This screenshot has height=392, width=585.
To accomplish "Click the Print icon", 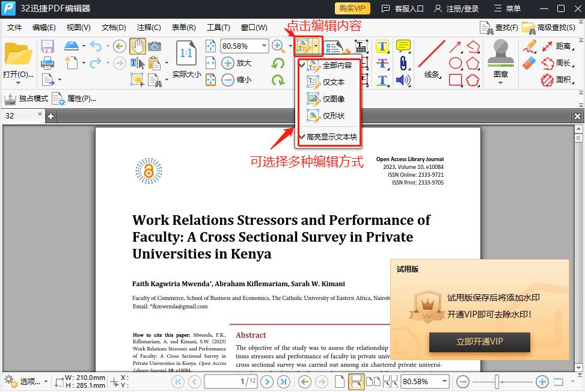I will pos(47,63).
